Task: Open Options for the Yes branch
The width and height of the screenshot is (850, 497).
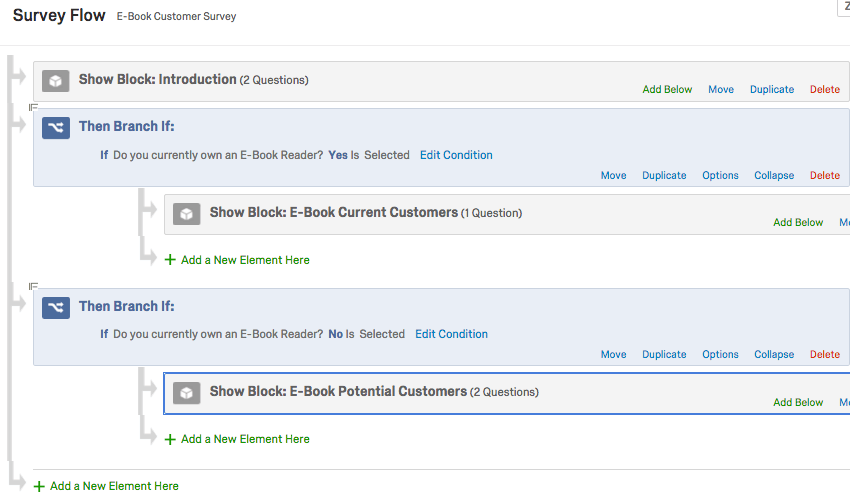Action: coord(720,176)
